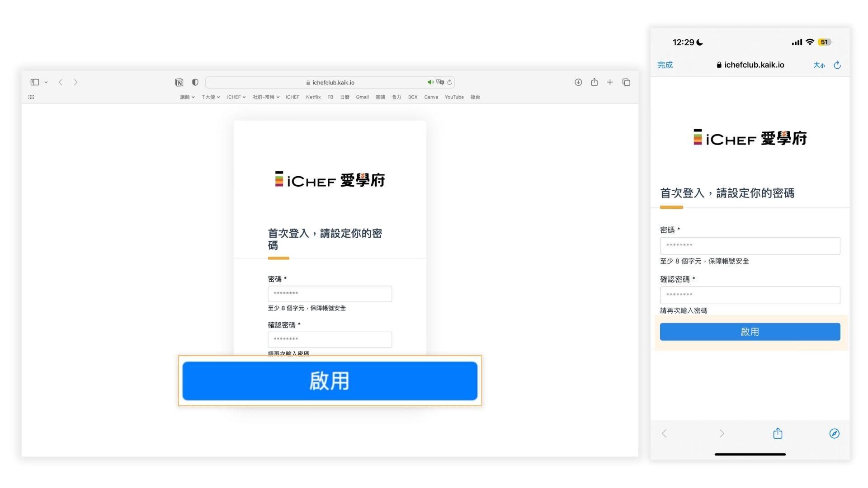Show the tab overview icon
This screenshot has height=488, width=868.
(x=626, y=82)
